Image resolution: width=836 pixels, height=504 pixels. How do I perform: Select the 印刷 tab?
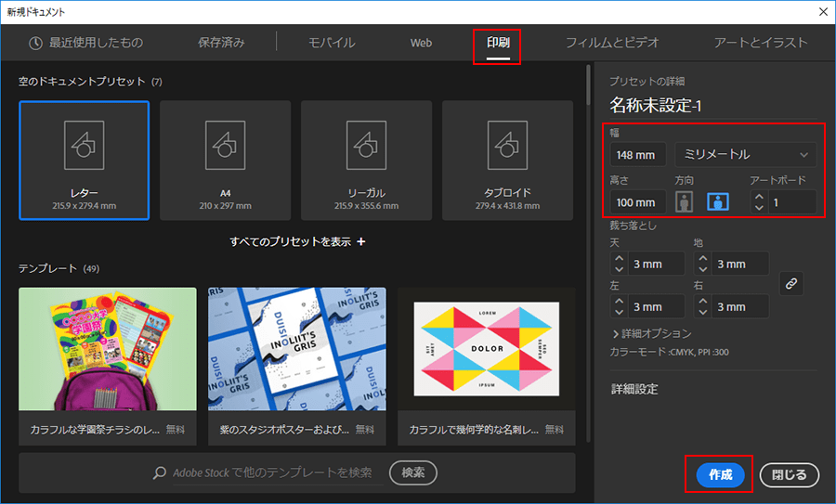point(498,43)
